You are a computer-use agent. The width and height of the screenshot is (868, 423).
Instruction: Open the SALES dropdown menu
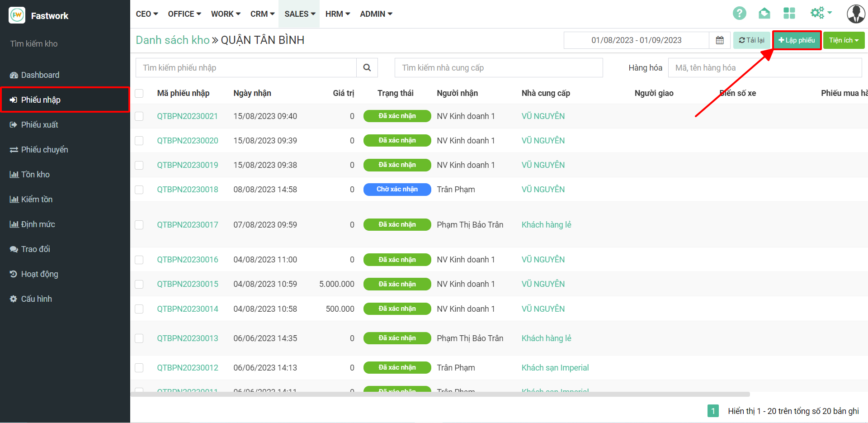299,14
